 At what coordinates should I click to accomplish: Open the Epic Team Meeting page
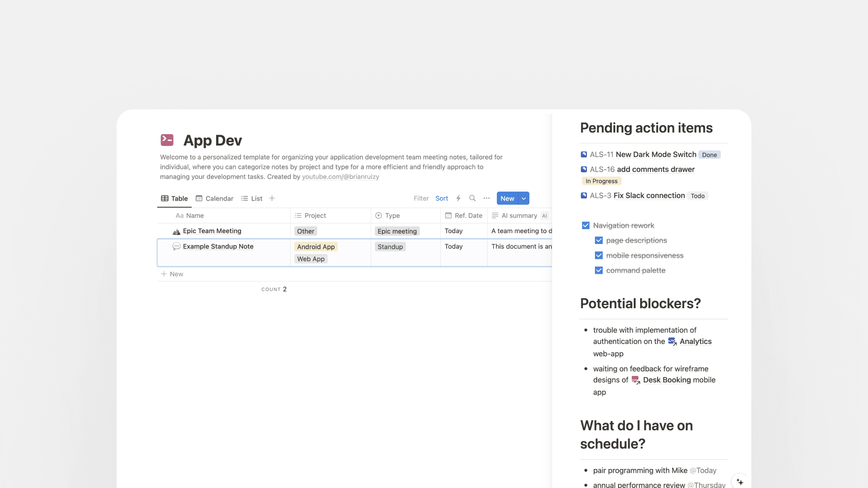tap(212, 231)
